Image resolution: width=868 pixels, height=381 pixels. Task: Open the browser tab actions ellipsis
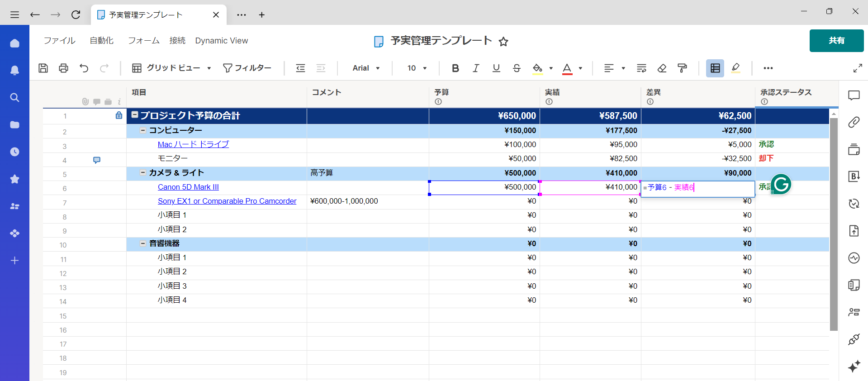pos(242,15)
